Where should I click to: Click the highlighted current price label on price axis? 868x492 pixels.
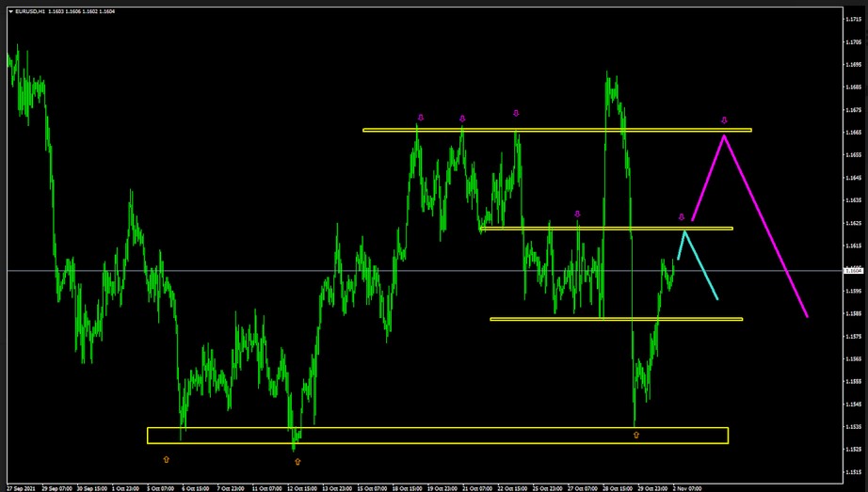click(853, 271)
